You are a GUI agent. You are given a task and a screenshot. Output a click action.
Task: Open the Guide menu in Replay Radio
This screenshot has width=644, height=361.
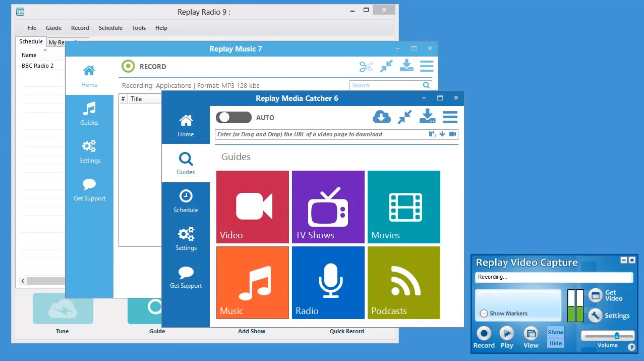point(53,28)
